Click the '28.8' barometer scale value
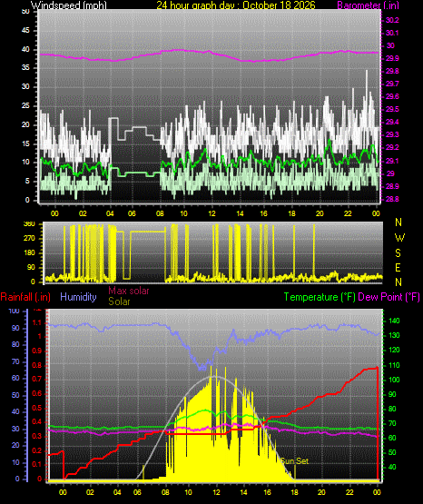423x504 pixels. (x=392, y=199)
